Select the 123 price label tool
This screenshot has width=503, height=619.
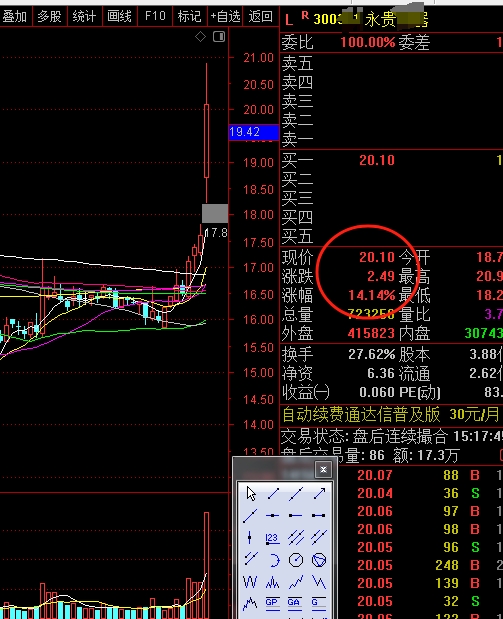(272, 538)
